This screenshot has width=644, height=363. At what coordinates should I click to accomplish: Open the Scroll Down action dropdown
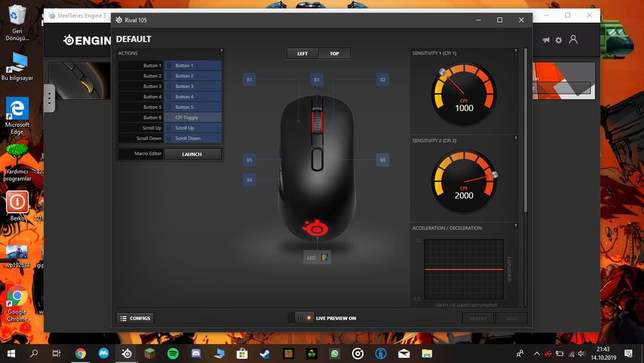coord(192,138)
